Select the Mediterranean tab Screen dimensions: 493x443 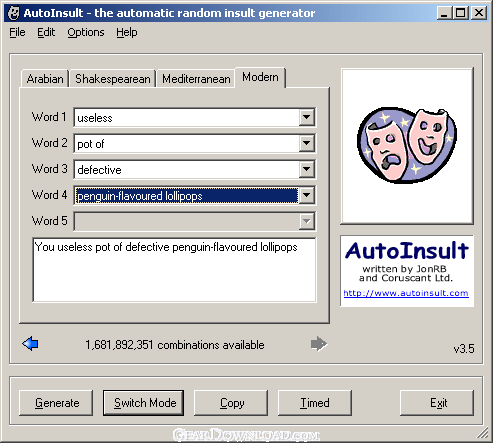[196, 79]
